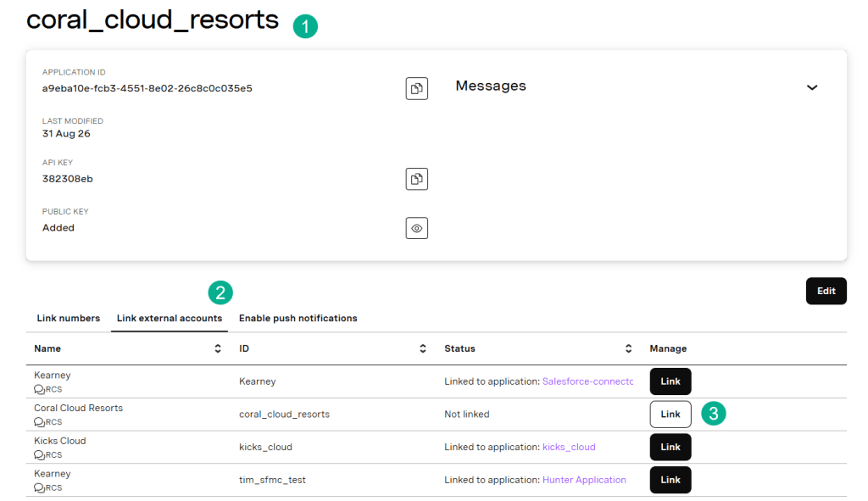Sort table by Name column
This screenshot has width=868, height=501.
click(x=218, y=348)
